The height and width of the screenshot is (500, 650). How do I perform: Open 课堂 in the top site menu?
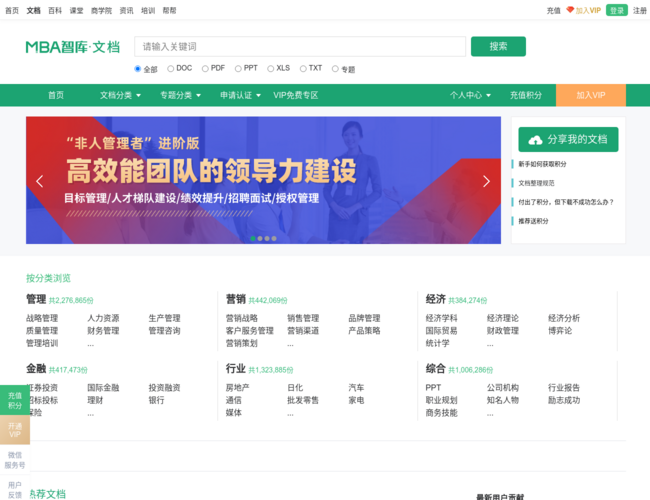76,10
